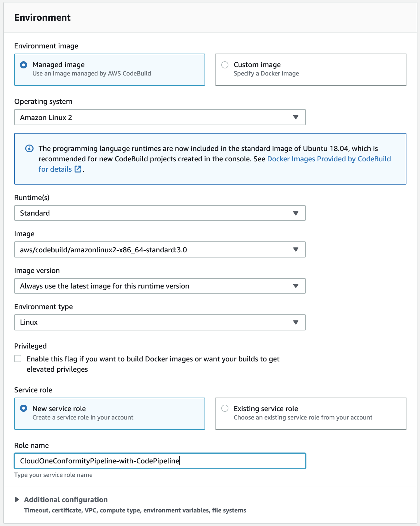Select the Managed image radio option
The image size is (420, 526).
pos(24,65)
